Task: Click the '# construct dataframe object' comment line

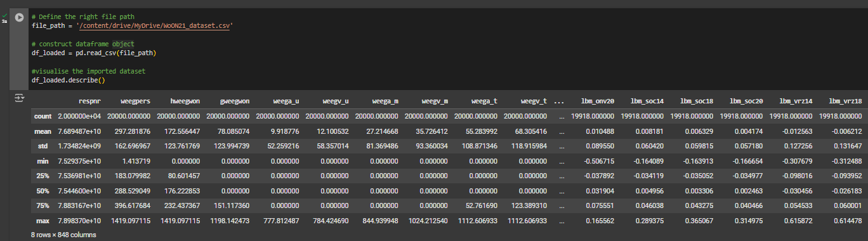Action: [82, 44]
